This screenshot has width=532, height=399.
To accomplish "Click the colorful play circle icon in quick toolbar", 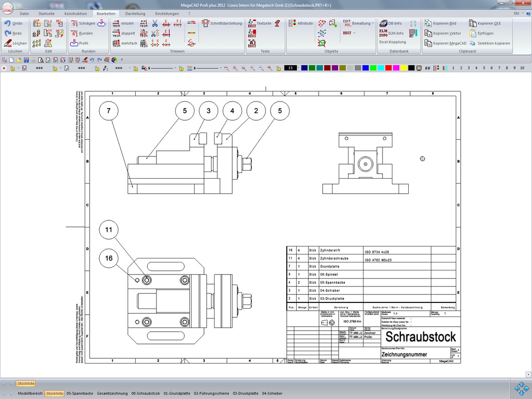I will [x=114, y=60].
